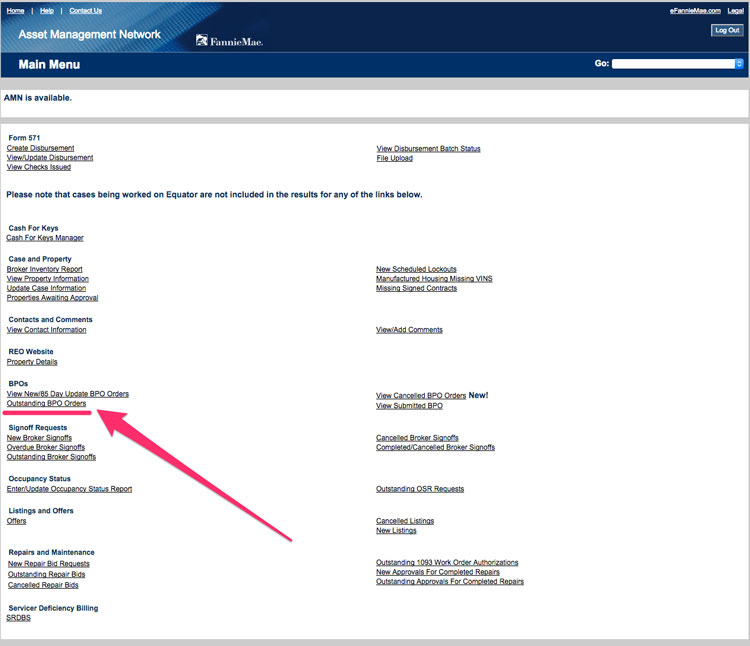Open Enter/Update Occupancy Status Report
This screenshot has width=750, height=646.
pos(69,489)
